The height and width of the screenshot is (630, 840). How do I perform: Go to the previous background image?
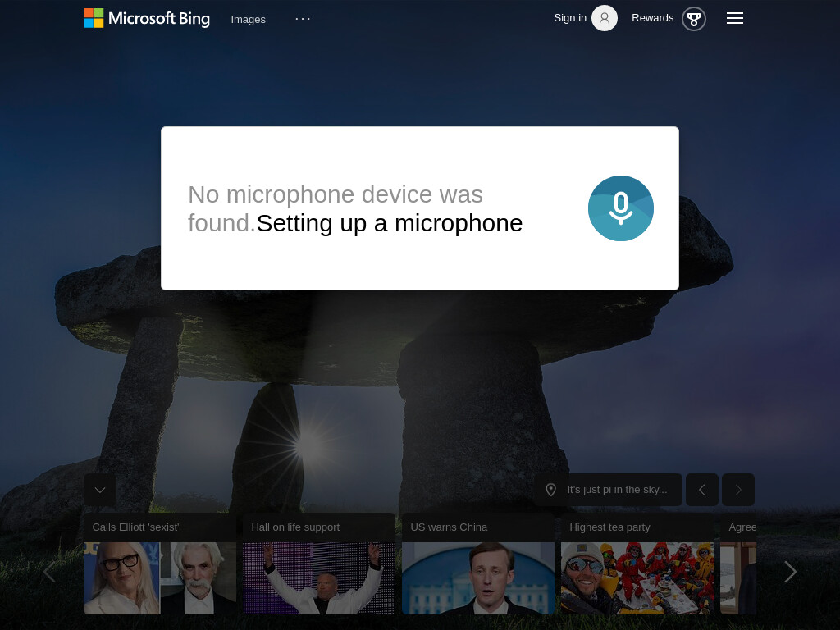[x=702, y=490]
